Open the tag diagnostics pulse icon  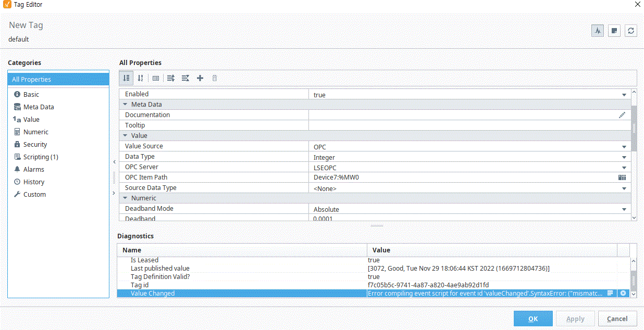click(597, 30)
